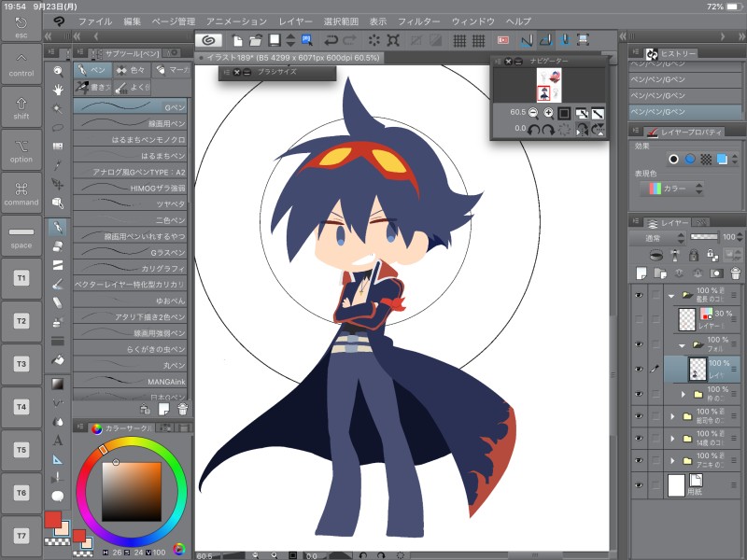The image size is (747, 560).
Task: Open the ファイル menu
Action: click(x=95, y=21)
